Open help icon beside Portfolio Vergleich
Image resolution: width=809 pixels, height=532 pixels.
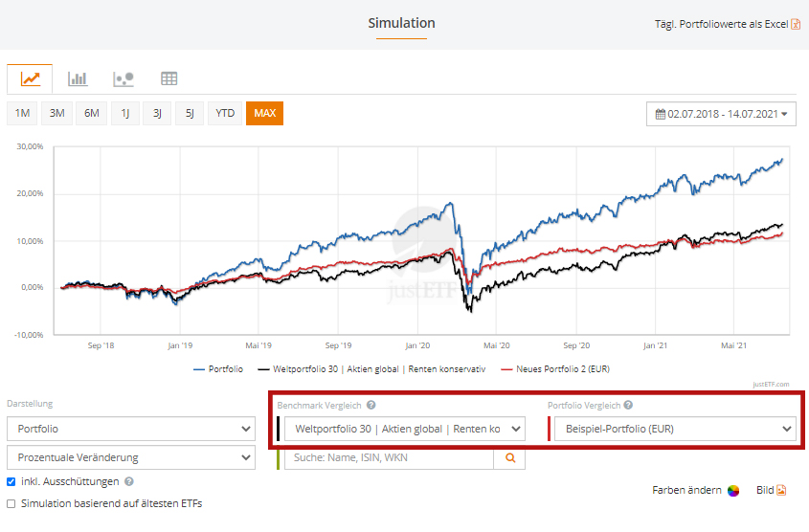[x=628, y=406]
